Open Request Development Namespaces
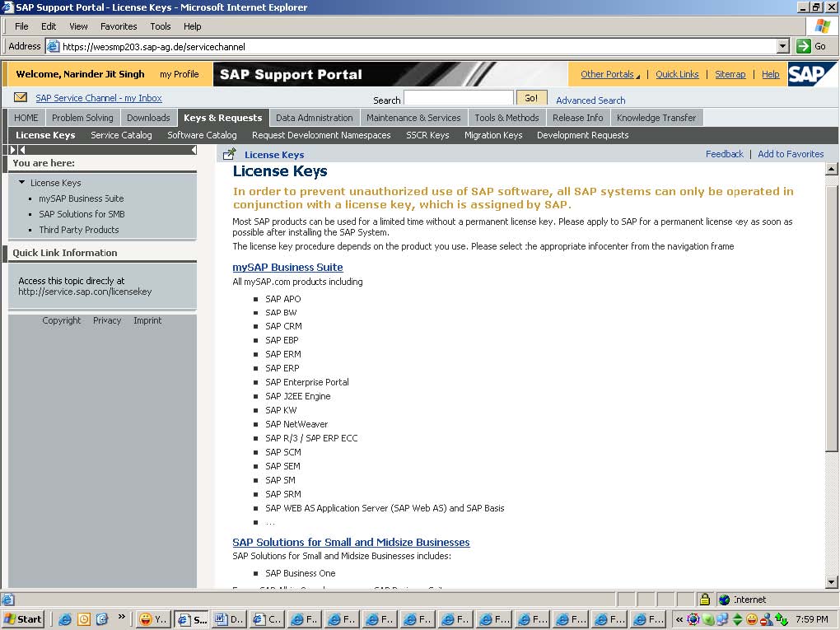Image resolution: width=840 pixels, height=630 pixels. click(x=321, y=135)
